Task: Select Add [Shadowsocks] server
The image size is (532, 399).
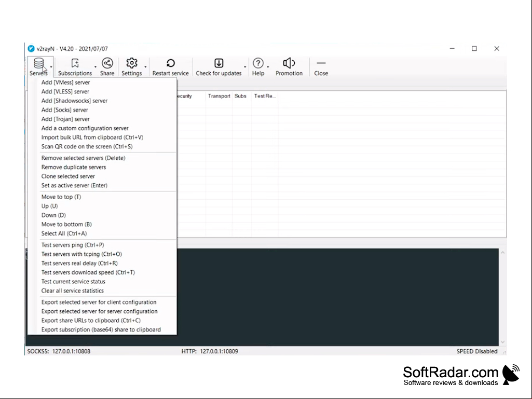Action: click(102, 101)
